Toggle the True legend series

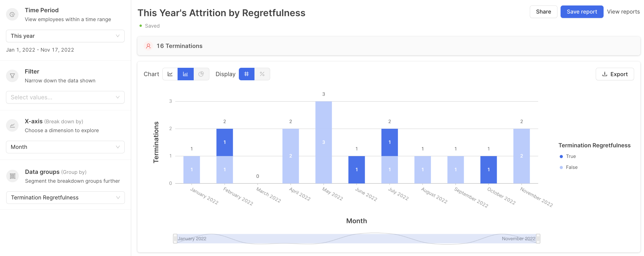point(568,156)
